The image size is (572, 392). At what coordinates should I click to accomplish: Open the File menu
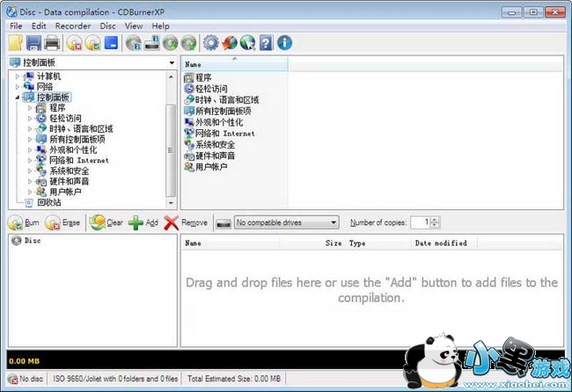pyautogui.click(x=16, y=25)
